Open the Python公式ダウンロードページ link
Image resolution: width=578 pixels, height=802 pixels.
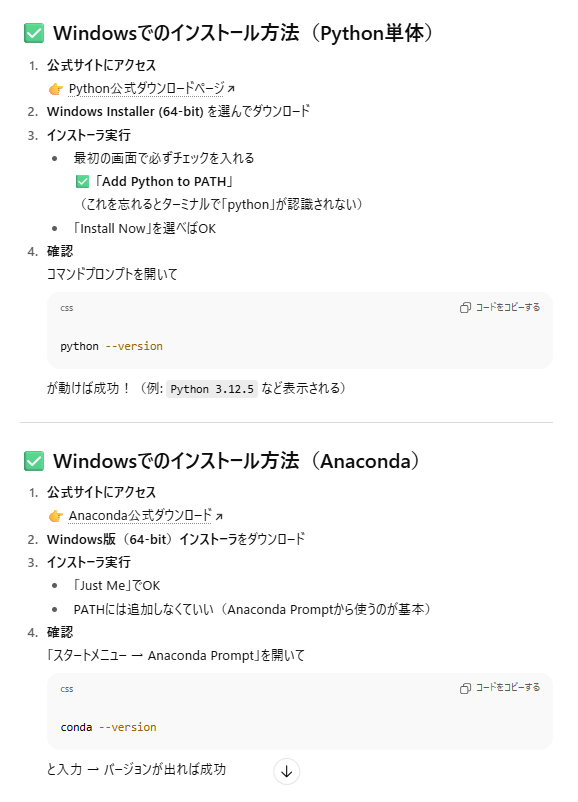coord(146,88)
